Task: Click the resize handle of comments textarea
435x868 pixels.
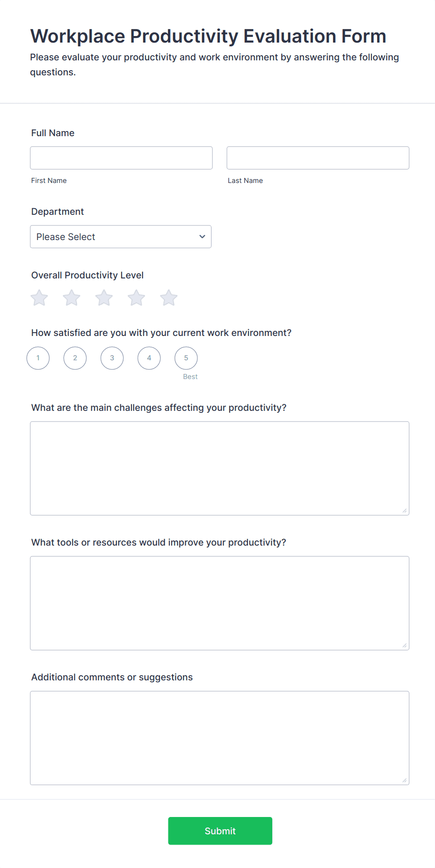Action: [405, 780]
